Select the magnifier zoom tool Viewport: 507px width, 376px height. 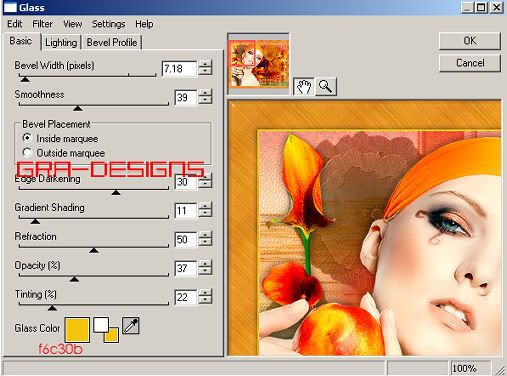[326, 87]
